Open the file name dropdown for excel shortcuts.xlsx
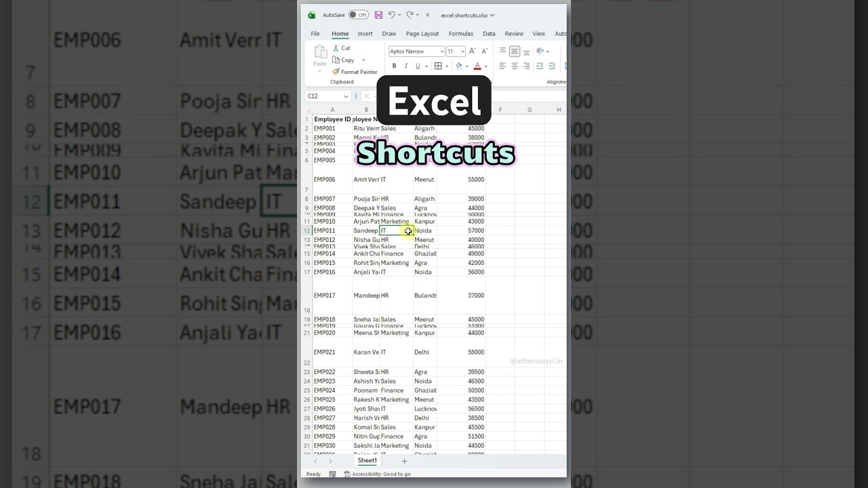 click(492, 15)
